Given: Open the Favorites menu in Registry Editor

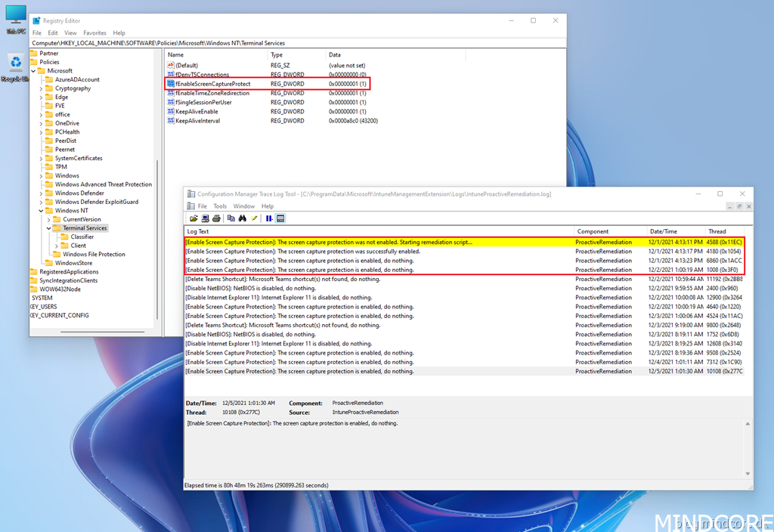Looking at the screenshot, I should click(94, 33).
